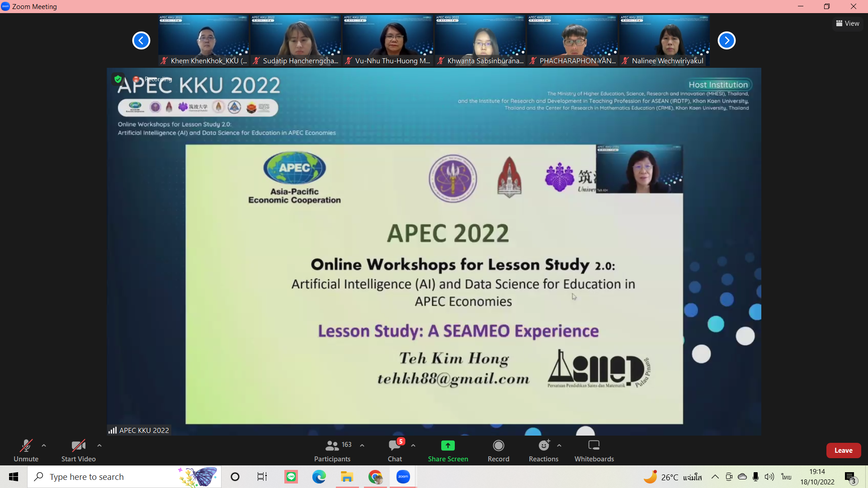Viewport: 868px width, 488px height.
Task: Expand video options arrow beside Start Video
Action: coord(99,446)
